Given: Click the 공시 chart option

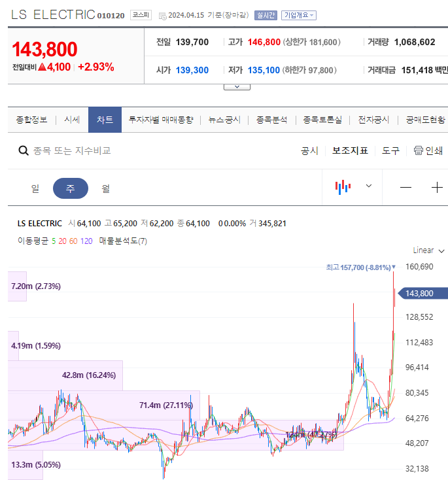Looking at the screenshot, I should [309, 150].
